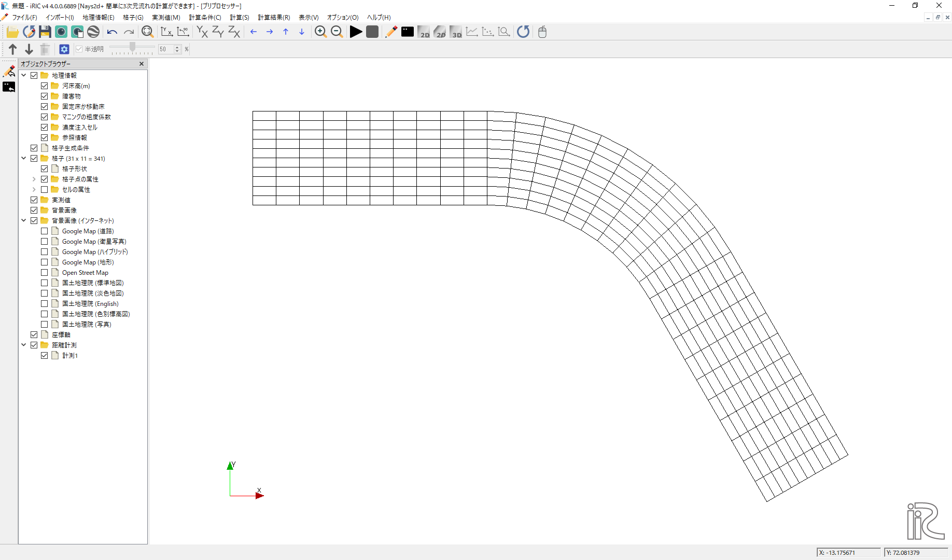Click the open project folder icon
This screenshot has width=952, height=560.
click(x=12, y=32)
